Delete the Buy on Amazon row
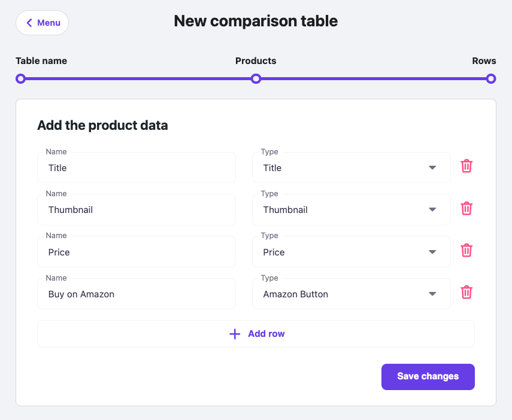The height and width of the screenshot is (420, 512). point(466,293)
